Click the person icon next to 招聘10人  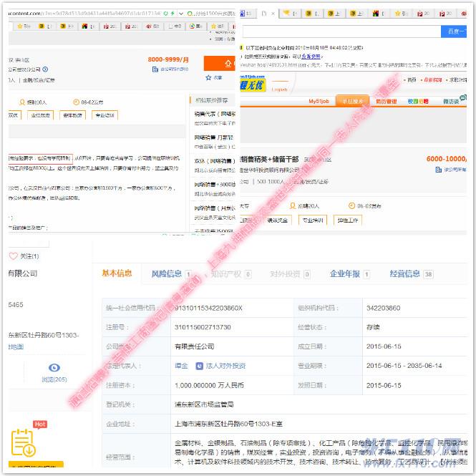(22, 102)
